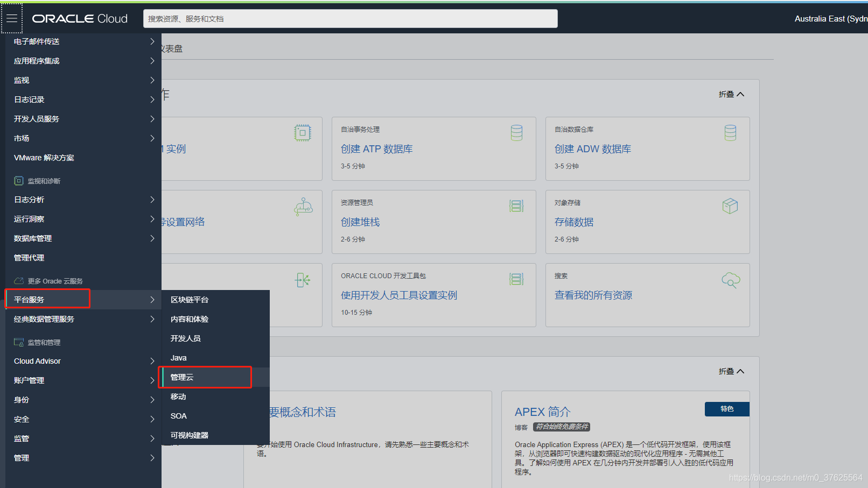The image size is (868, 488).
Task: Open 安全 menu item
Action: click(83, 419)
